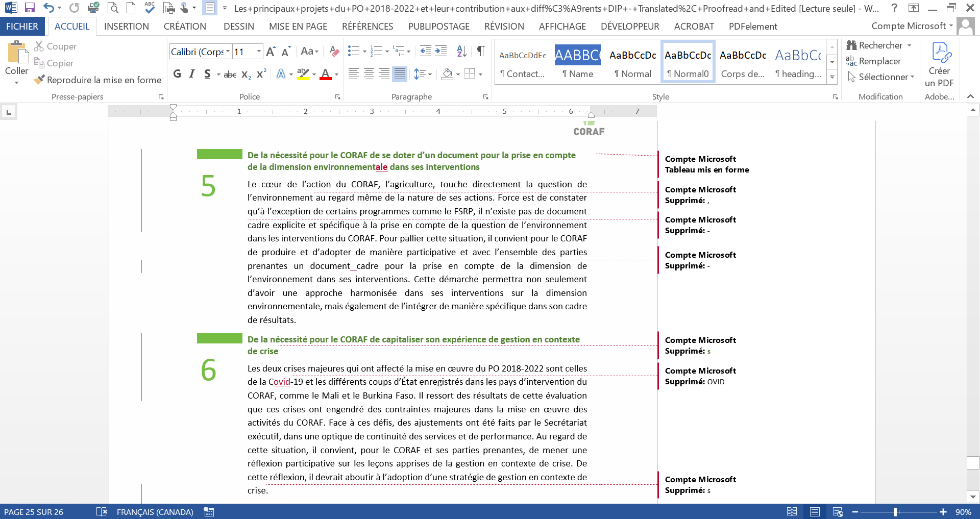
Task: Increase paragraph indent
Action: pyautogui.click(x=441, y=51)
